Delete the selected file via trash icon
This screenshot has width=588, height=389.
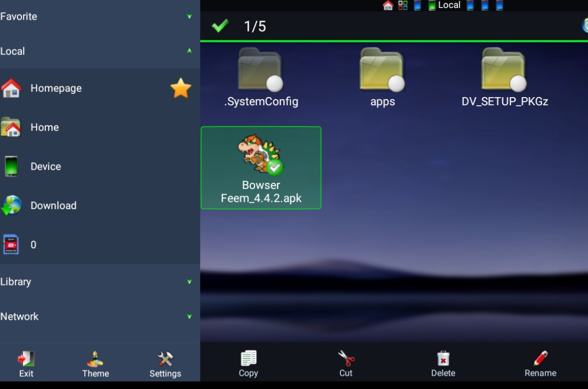443,359
